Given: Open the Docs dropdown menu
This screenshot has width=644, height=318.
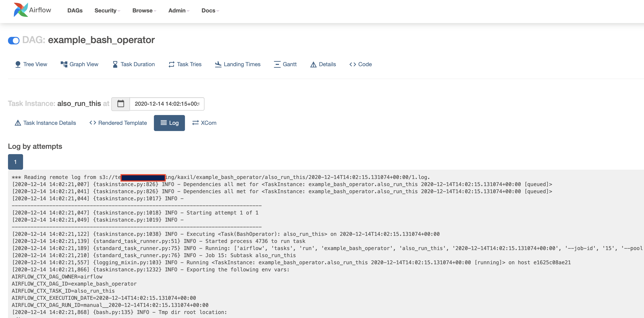Looking at the screenshot, I should click(210, 10).
